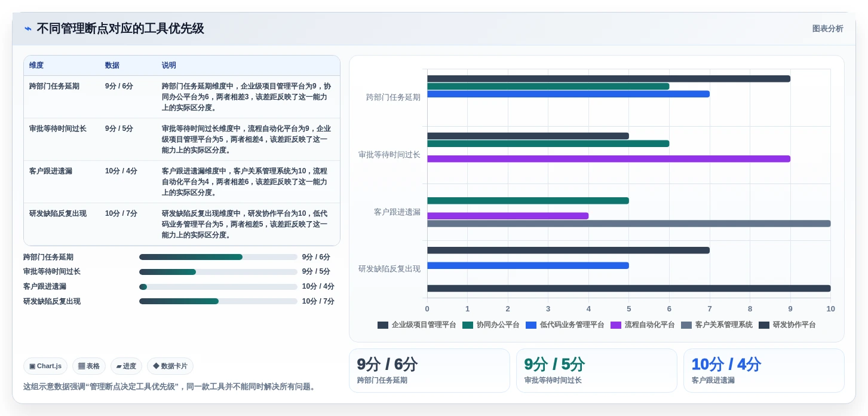Click the footnote text about 管理断点决定工具优先级
This screenshot has width=868, height=416.
pyautogui.click(x=169, y=387)
